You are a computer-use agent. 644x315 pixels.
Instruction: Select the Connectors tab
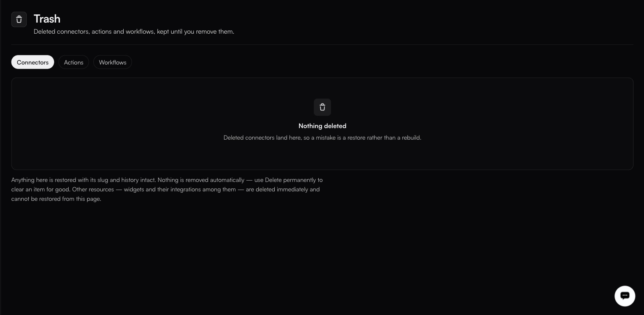(x=32, y=62)
